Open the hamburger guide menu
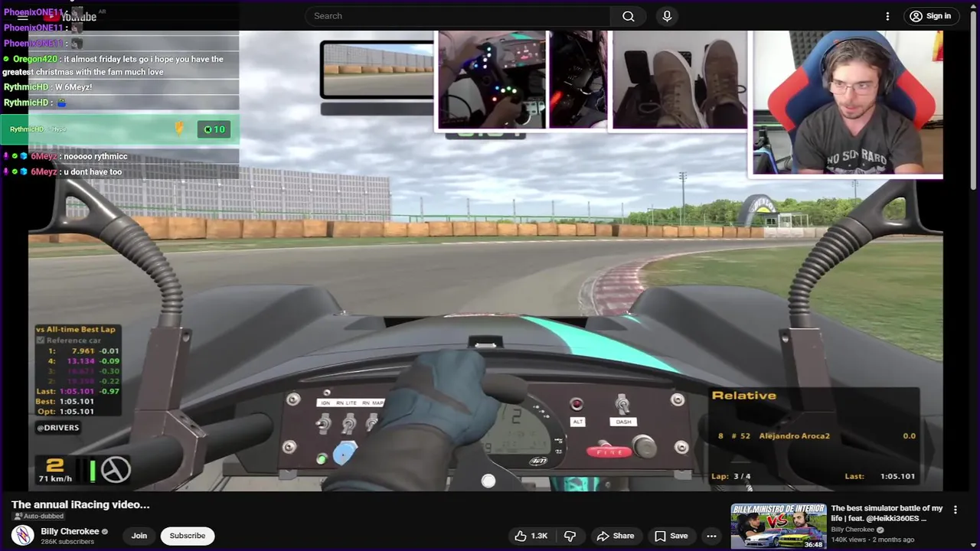Screen dimensions: 980x551 (22, 16)
